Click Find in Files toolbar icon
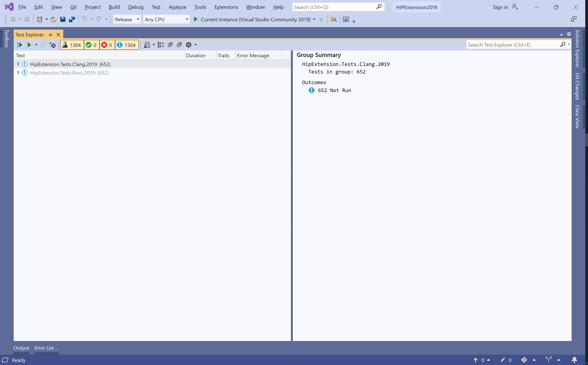Viewport: 588px width, 365px height. pyautogui.click(x=333, y=19)
